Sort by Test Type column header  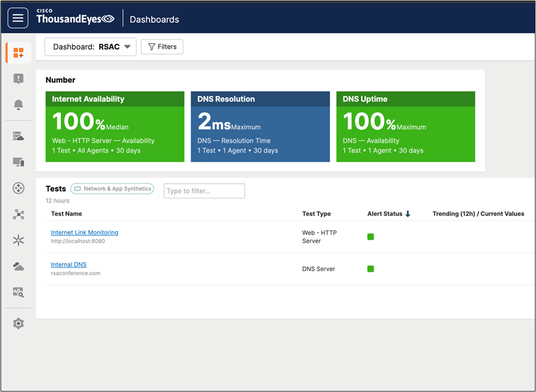317,214
